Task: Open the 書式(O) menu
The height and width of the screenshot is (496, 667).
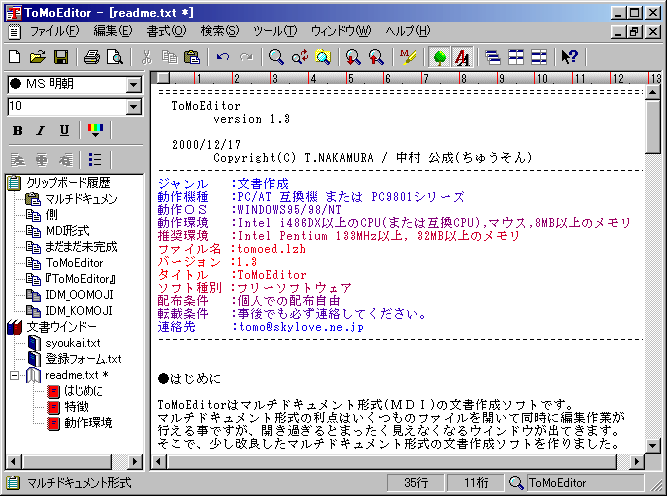Action: (166, 31)
